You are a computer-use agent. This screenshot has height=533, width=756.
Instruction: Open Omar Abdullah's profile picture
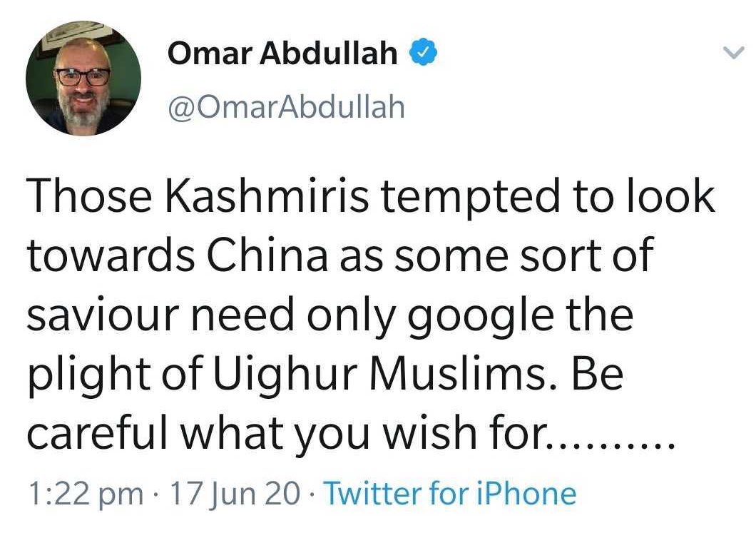pyautogui.click(x=83, y=78)
